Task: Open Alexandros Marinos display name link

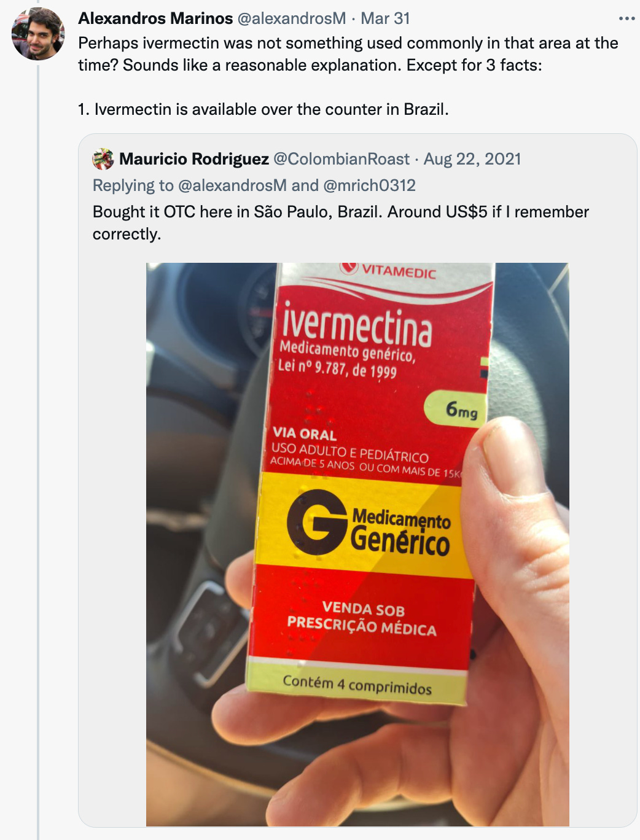Action: tap(155, 18)
